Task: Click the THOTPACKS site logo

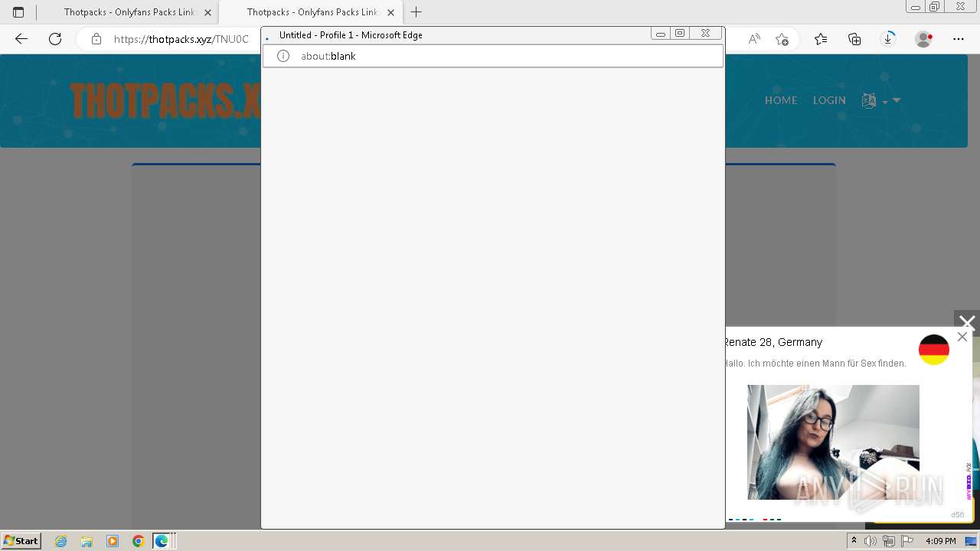Action: pos(165,101)
